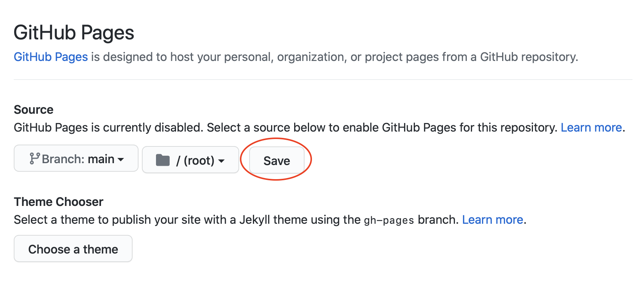The height and width of the screenshot is (281, 644).
Task: Click the Choose a theme button
Action: (x=73, y=249)
